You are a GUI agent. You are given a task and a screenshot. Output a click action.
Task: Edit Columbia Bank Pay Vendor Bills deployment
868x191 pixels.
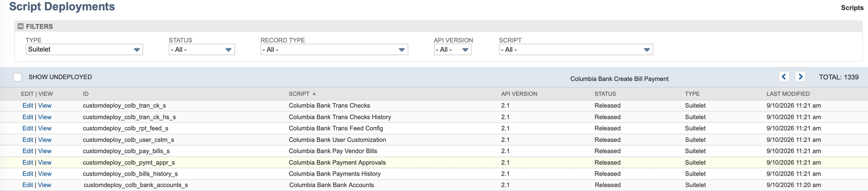click(28, 151)
